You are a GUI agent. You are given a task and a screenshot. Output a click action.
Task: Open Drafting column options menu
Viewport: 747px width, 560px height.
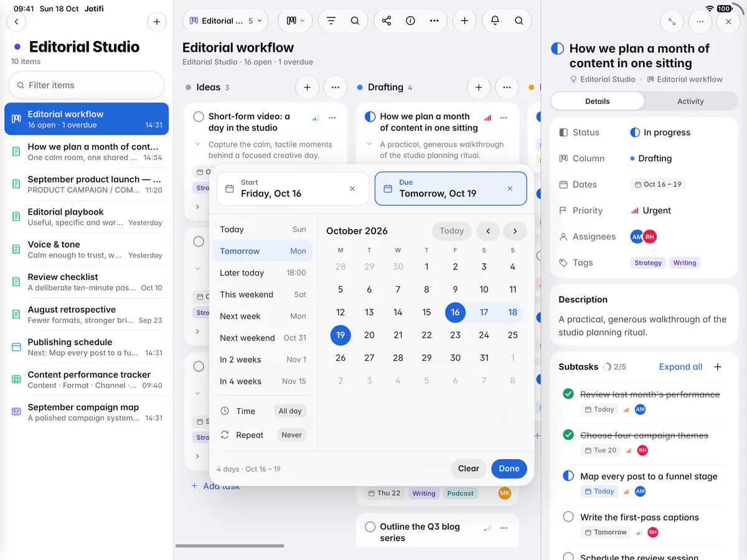pyautogui.click(x=507, y=88)
